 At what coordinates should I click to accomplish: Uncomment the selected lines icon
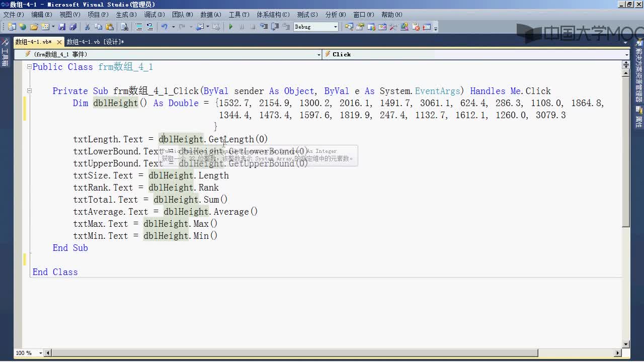(150, 27)
